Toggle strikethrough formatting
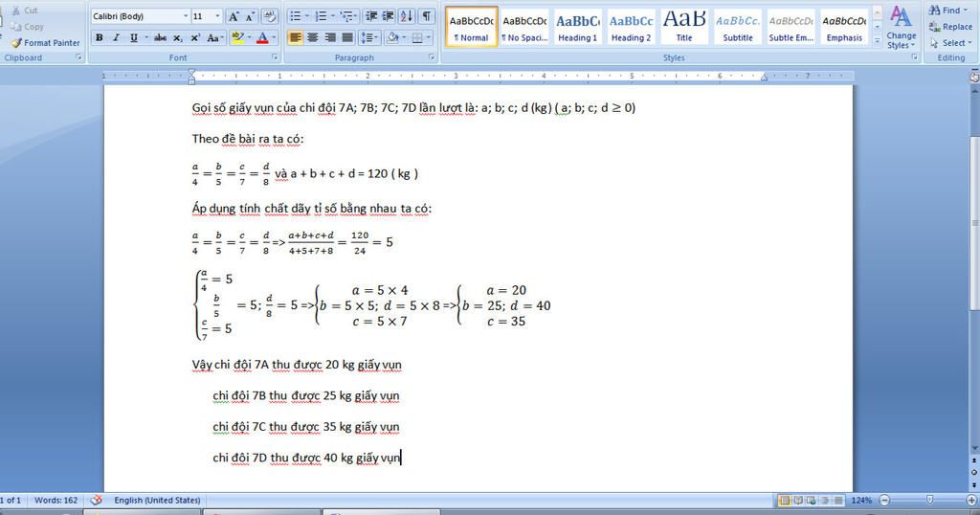 161,38
